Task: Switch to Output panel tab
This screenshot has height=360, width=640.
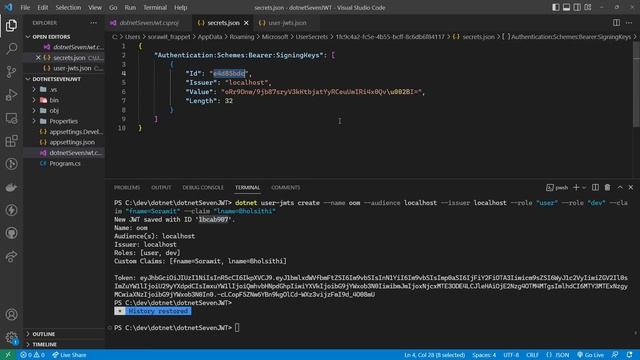Action: pos(161,187)
